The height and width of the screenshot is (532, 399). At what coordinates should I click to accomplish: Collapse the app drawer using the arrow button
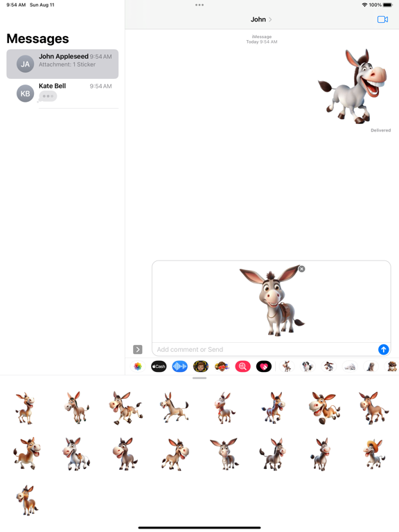pos(137,349)
